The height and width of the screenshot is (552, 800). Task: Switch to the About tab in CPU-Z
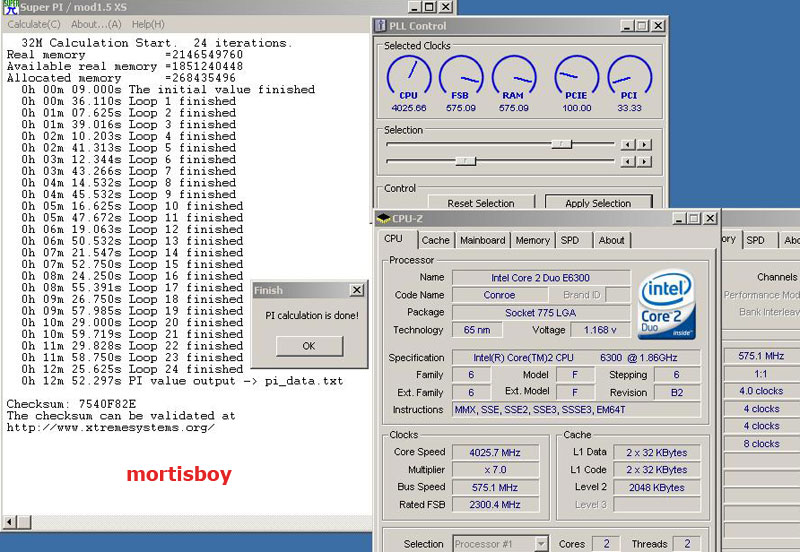click(611, 240)
